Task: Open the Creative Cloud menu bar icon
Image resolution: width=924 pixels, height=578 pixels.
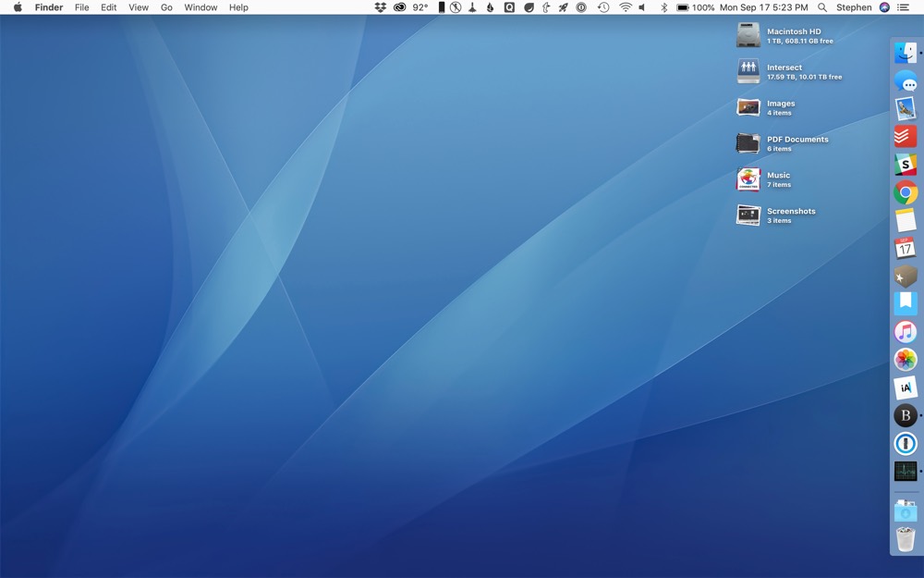Action: point(399,7)
